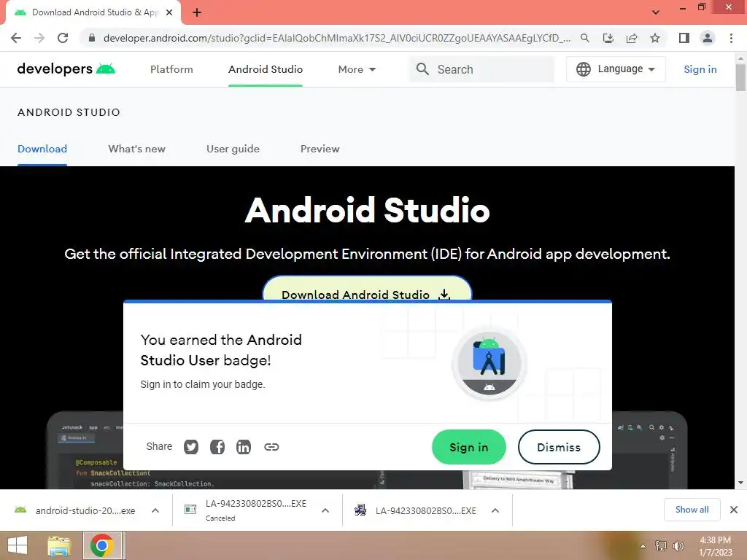Click the Sign in link in header
The width and height of the screenshot is (747, 560).
click(700, 69)
